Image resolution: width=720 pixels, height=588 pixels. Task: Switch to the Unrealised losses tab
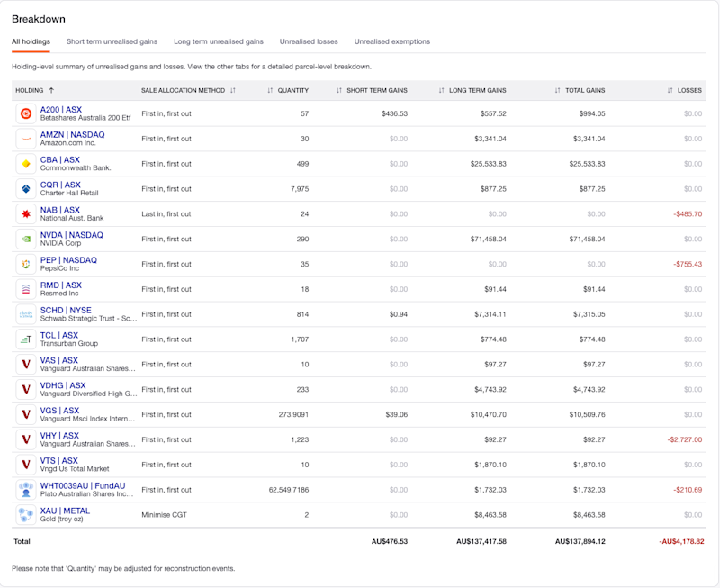[309, 41]
